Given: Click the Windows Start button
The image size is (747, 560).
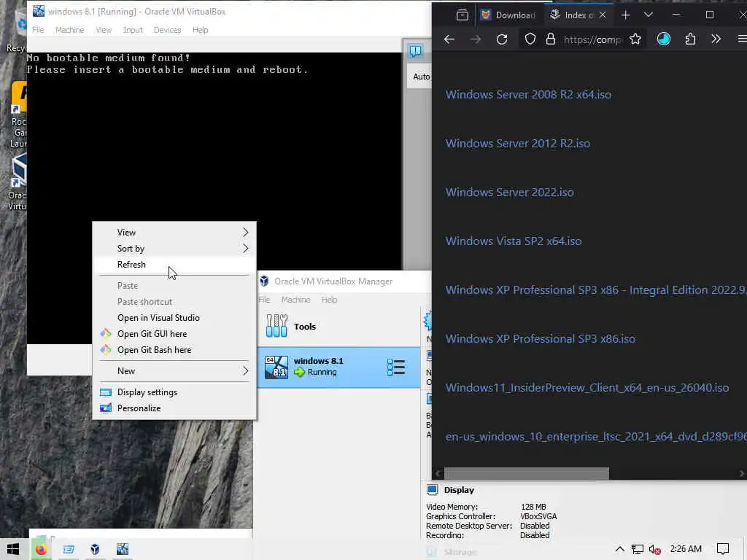Looking at the screenshot, I should click(13, 549).
